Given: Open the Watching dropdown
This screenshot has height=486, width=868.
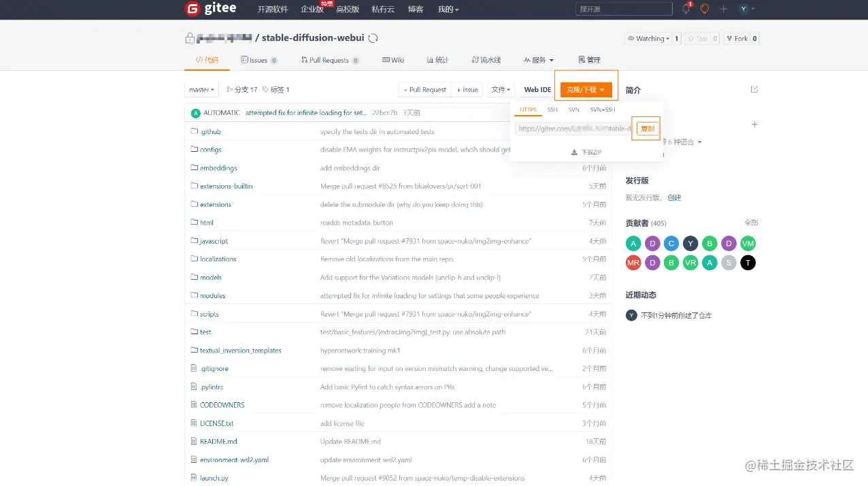Looking at the screenshot, I should 648,39.
